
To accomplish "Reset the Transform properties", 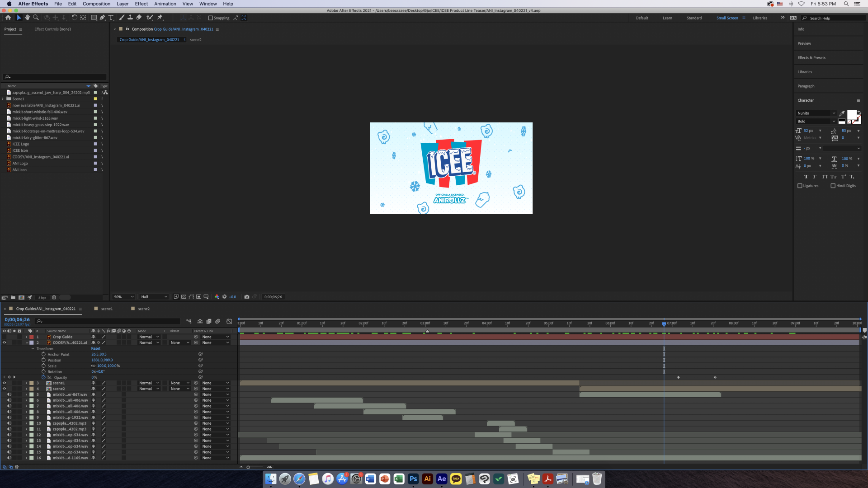I will pyautogui.click(x=96, y=348).
